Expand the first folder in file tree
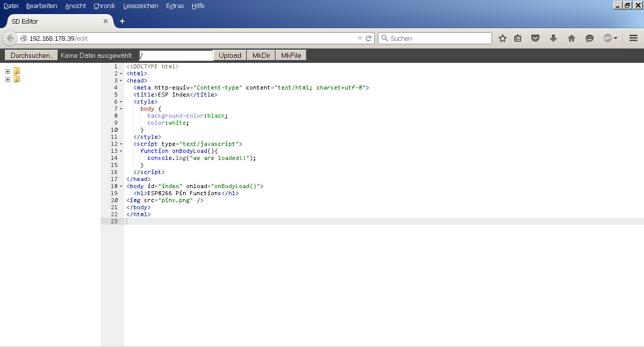Image resolution: width=644 pixels, height=348 pixels. point(8,71)
